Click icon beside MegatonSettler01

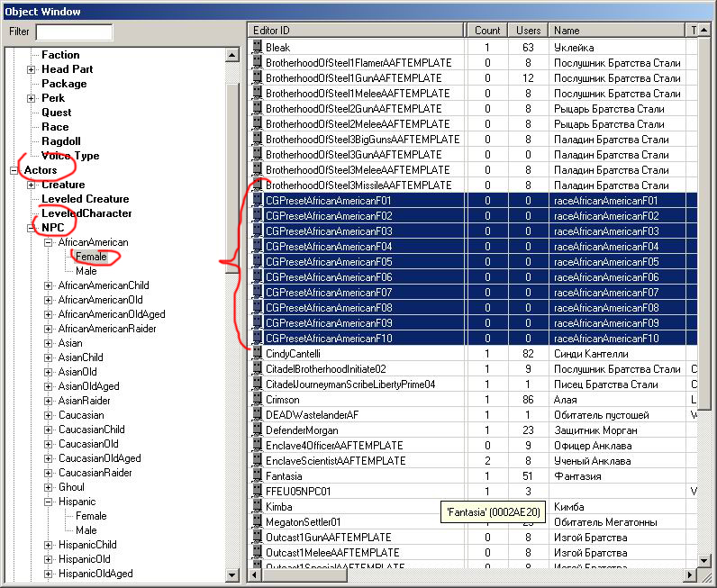[258, 522]
